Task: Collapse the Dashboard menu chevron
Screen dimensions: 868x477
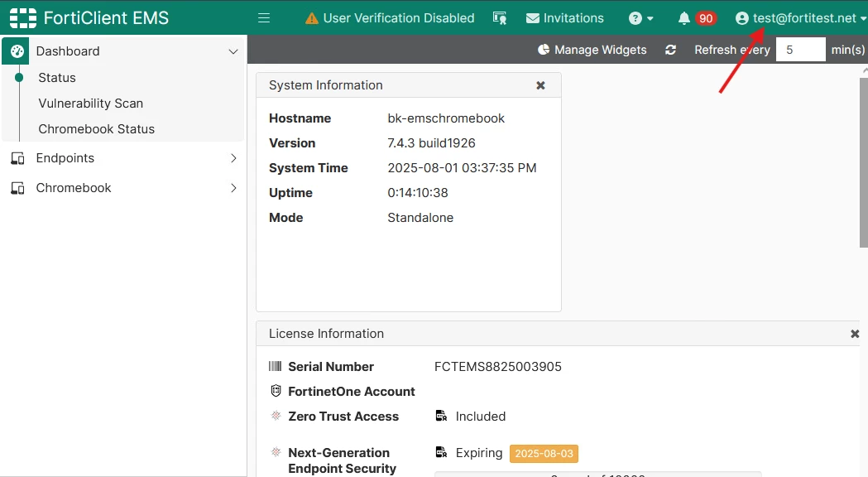Action: click(233, 51)
